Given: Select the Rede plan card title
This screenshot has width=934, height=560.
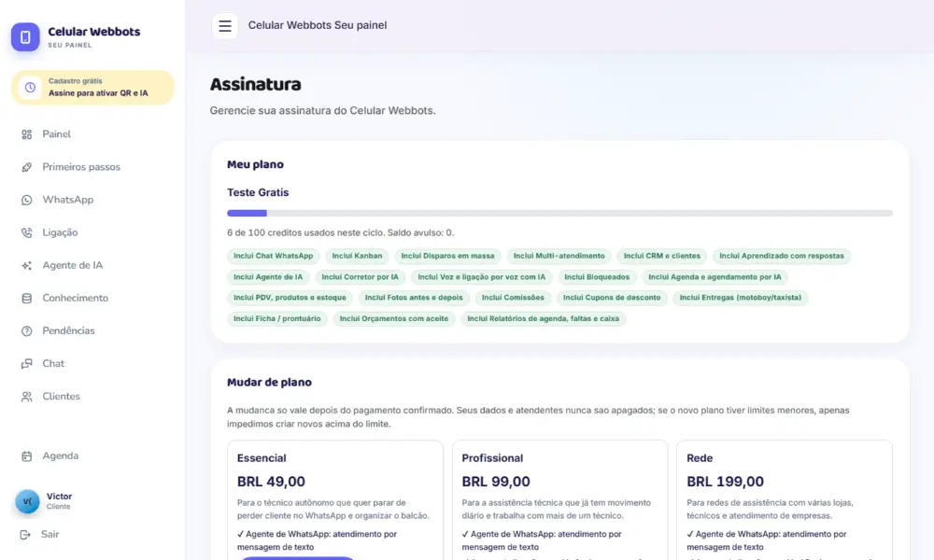Looking at the screenshot, I should (x=700, y=458).
